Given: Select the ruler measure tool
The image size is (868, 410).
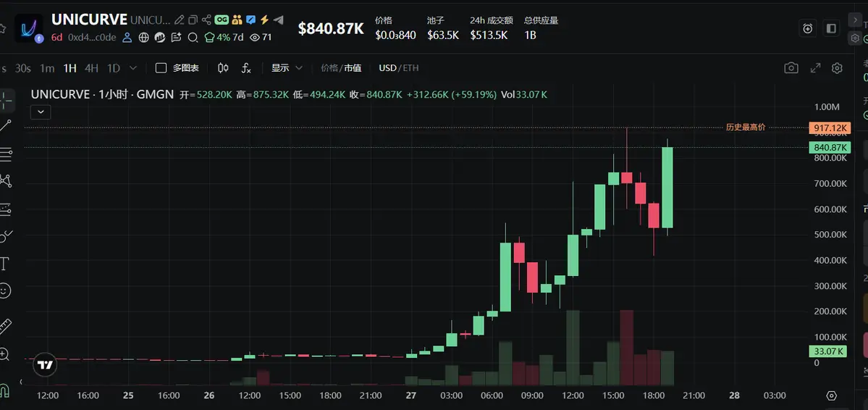Looking at the screenshot, I should [5, 327].
